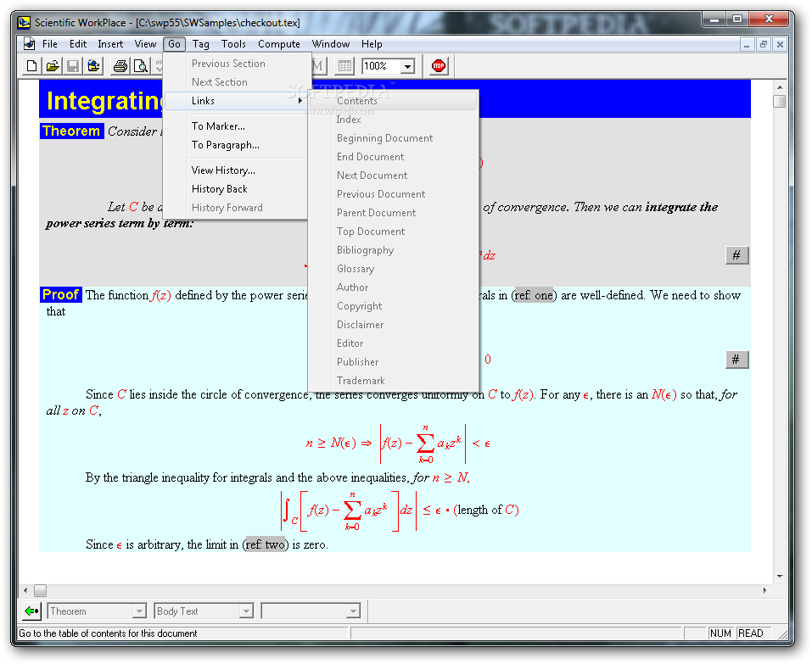
Task: Choose Next Section in Go menu
Action: pyautogui.click(x=237, y=81)
